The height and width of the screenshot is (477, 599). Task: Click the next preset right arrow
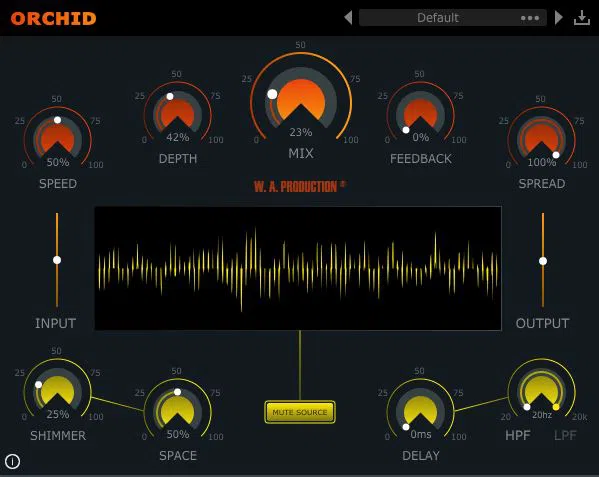tap(559, 18)
